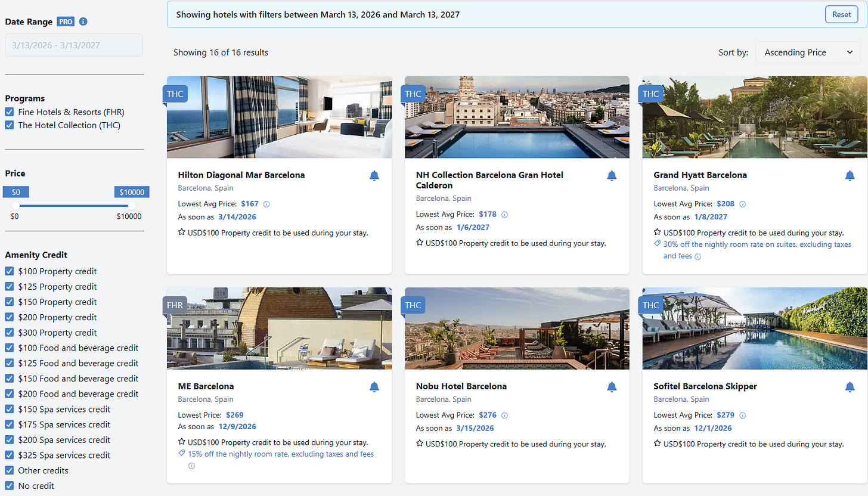Toggle the $100 Property credit checkbox

click(10, 271)
